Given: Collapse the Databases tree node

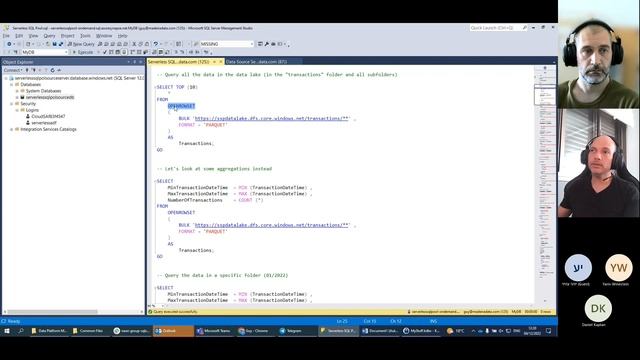Looking at the screenshot, I should point(12,84).
